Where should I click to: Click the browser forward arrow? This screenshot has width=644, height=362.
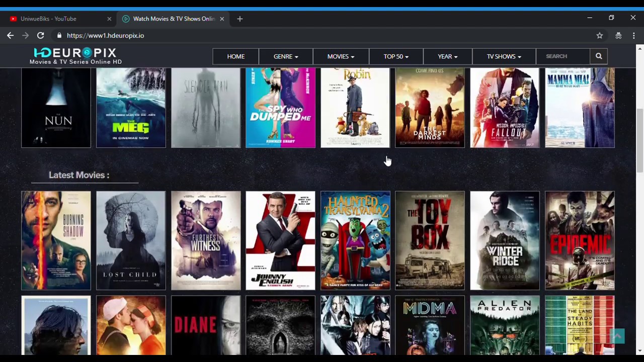[25, 35]
